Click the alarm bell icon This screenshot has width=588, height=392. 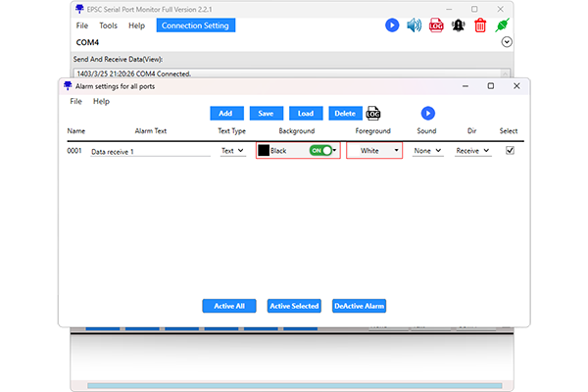pyautogui.click(x=458, y=25)
